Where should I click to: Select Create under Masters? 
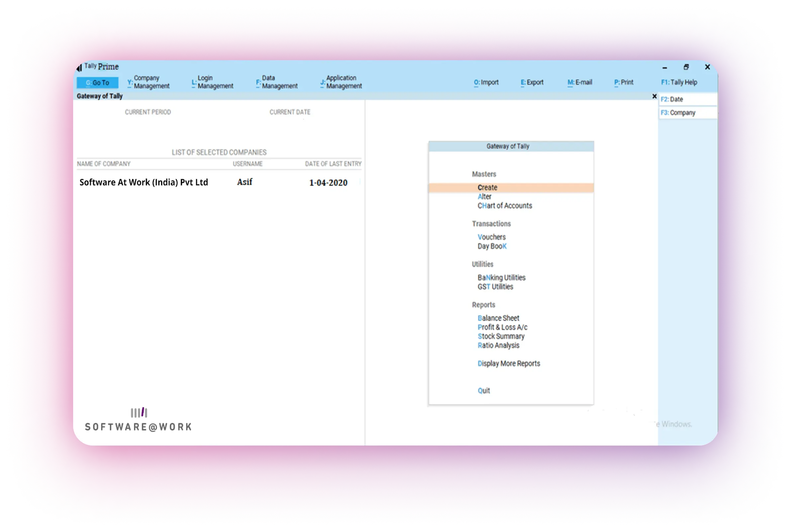511,188
